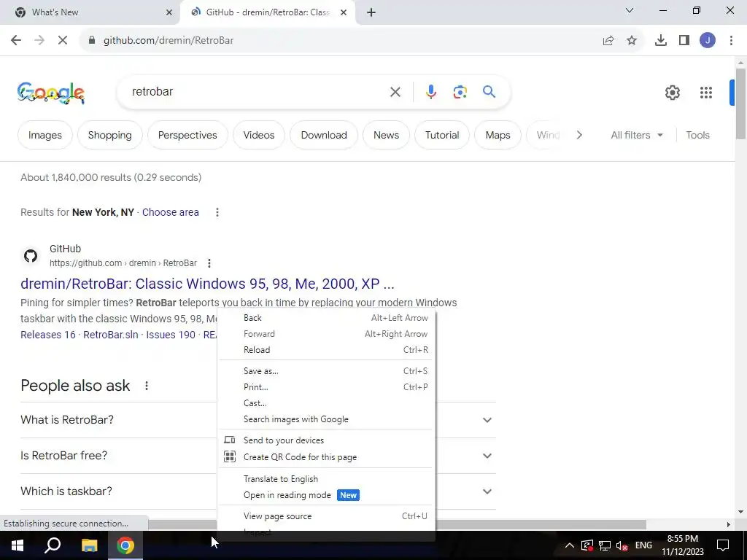Click the Chrome taskbar icon

coord(125,545)
